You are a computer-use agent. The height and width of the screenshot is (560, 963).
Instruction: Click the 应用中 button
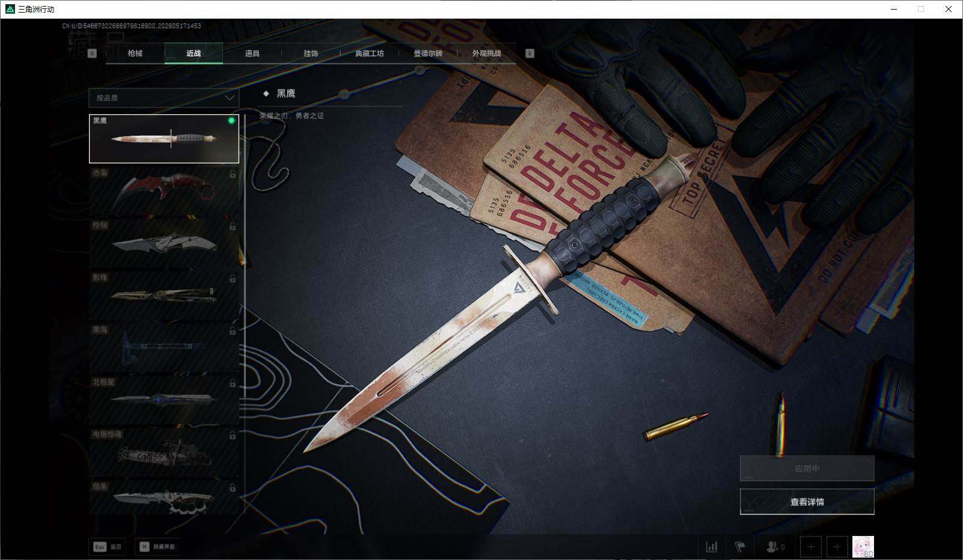[807, 468]
